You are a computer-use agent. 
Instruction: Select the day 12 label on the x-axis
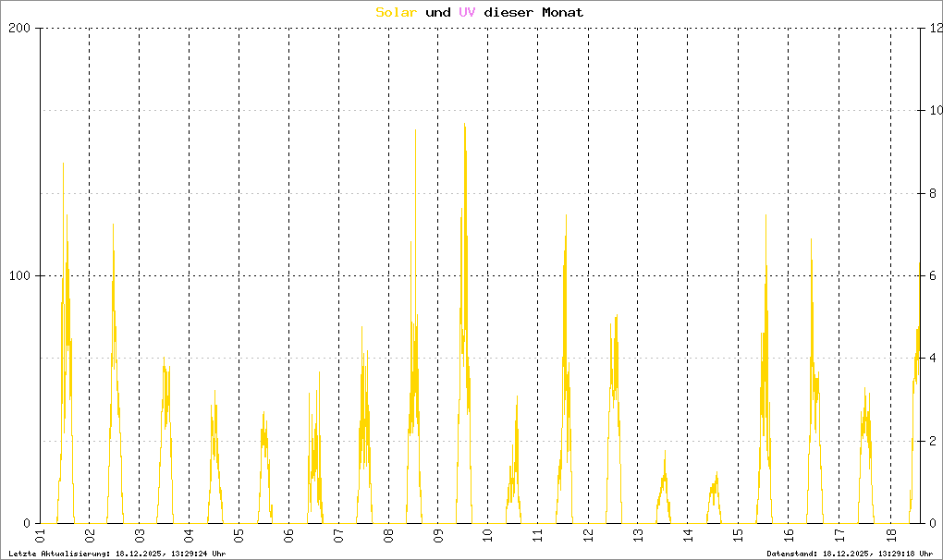click(588, 536)
